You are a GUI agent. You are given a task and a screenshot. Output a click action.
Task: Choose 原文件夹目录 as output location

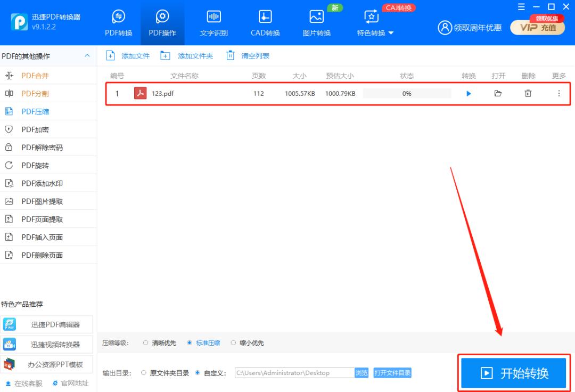pyautogui.click(x=143, y=373)
